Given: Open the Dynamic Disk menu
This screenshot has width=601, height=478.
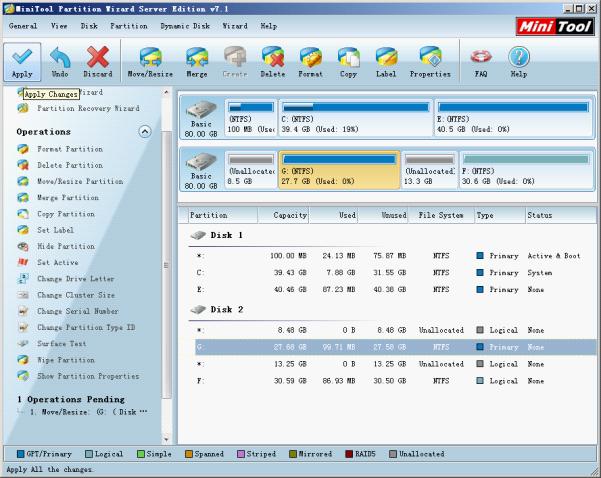Looking at the screenshot, I should click(x=185, y=26).
